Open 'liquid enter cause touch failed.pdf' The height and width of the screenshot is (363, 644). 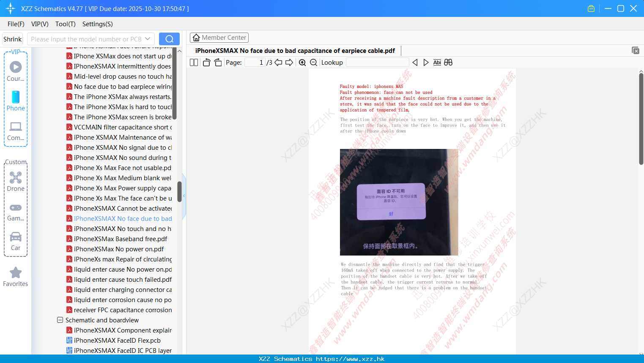tap(123, 279)
